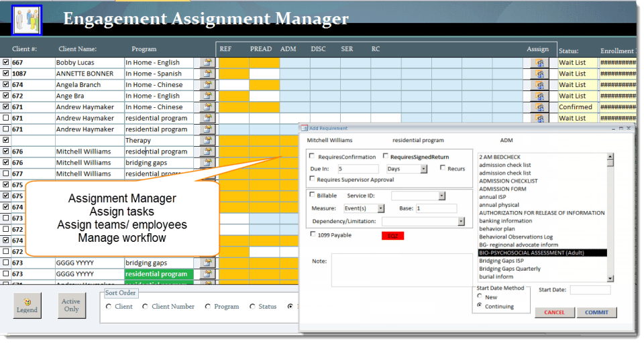The width and height of the screenshot is (644, 343).
Task: Select annual physical in requirements list
Action: click(x=498, y=205)
